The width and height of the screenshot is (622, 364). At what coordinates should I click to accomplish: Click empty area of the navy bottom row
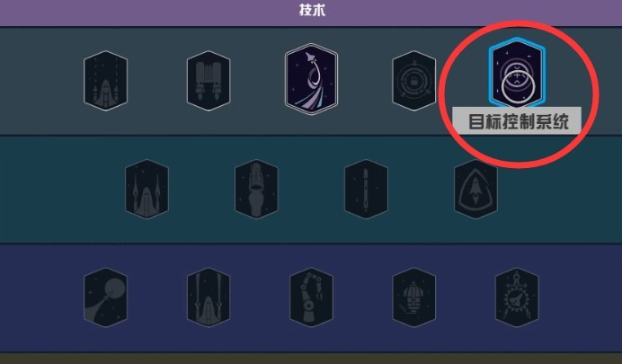click(40, 298)
